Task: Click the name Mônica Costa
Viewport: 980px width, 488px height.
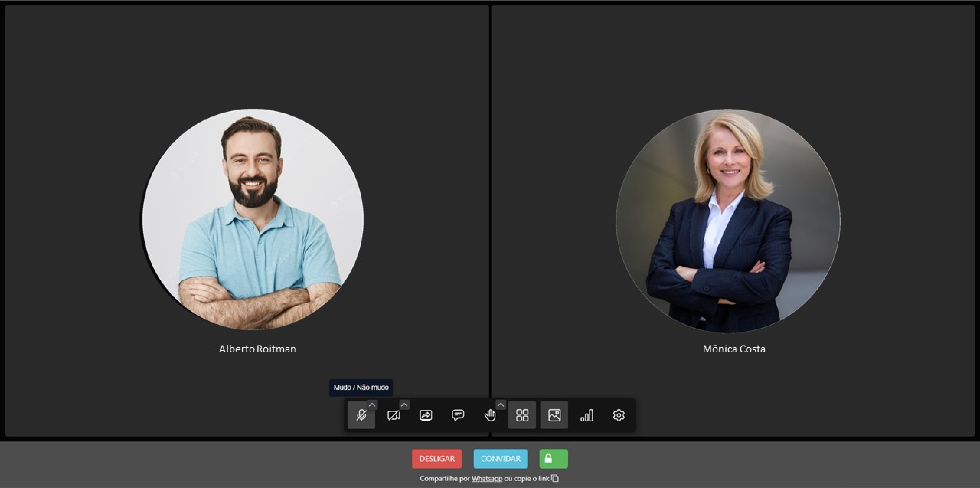Action: [734, 349]
